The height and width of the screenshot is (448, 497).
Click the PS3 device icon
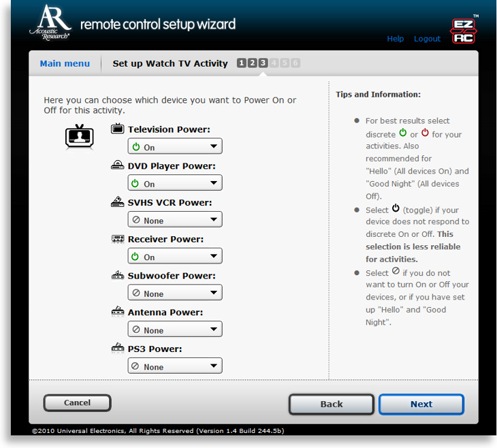[x=117, y=349]
